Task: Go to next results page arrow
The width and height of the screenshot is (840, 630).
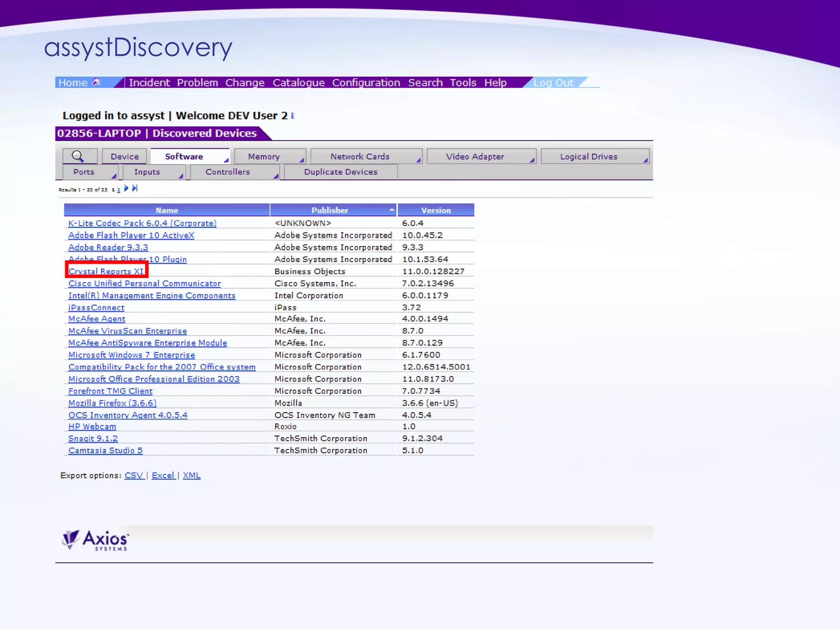Action: coord(126,188)
